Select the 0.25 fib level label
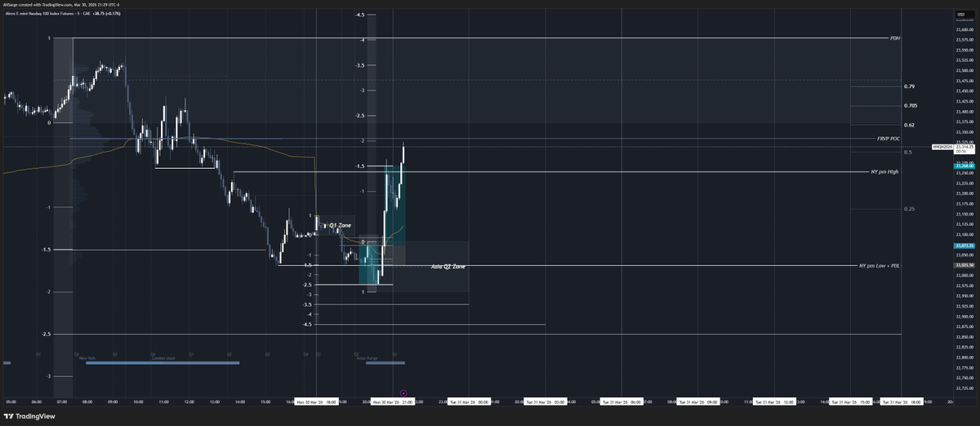 coord(909,210)
